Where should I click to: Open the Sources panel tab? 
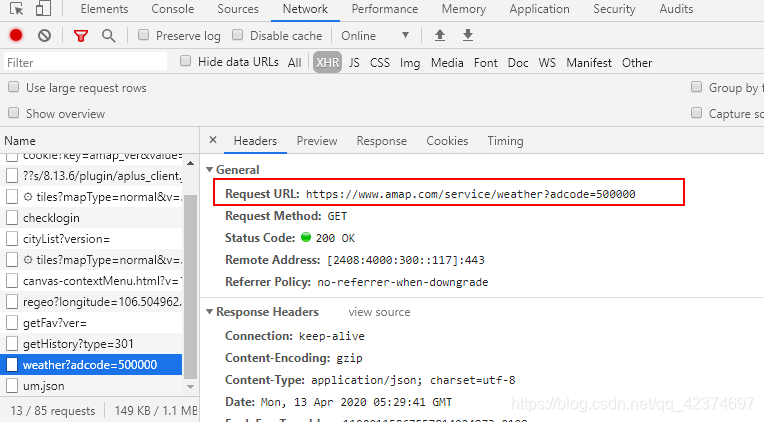coord(238,9)
